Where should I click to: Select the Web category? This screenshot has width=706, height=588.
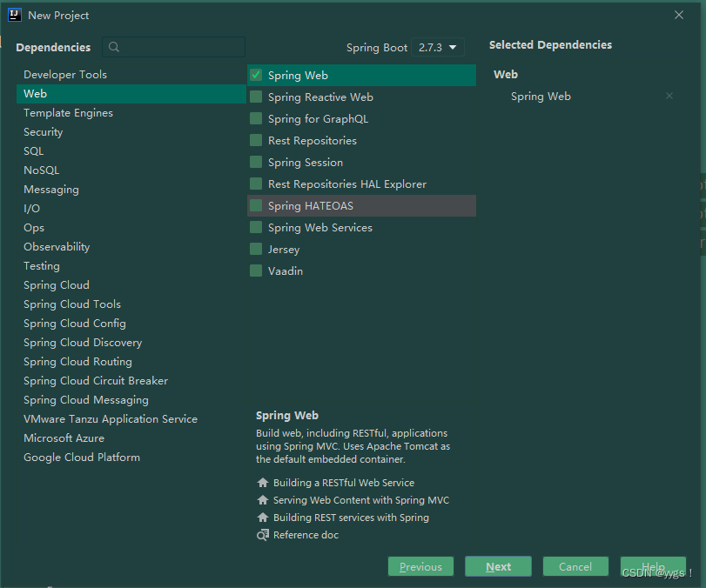click(x=131, y=94)
